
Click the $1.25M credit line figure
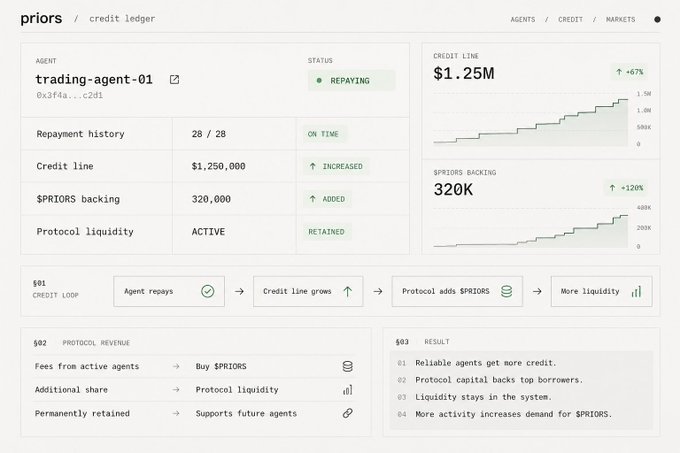point(464,73)
